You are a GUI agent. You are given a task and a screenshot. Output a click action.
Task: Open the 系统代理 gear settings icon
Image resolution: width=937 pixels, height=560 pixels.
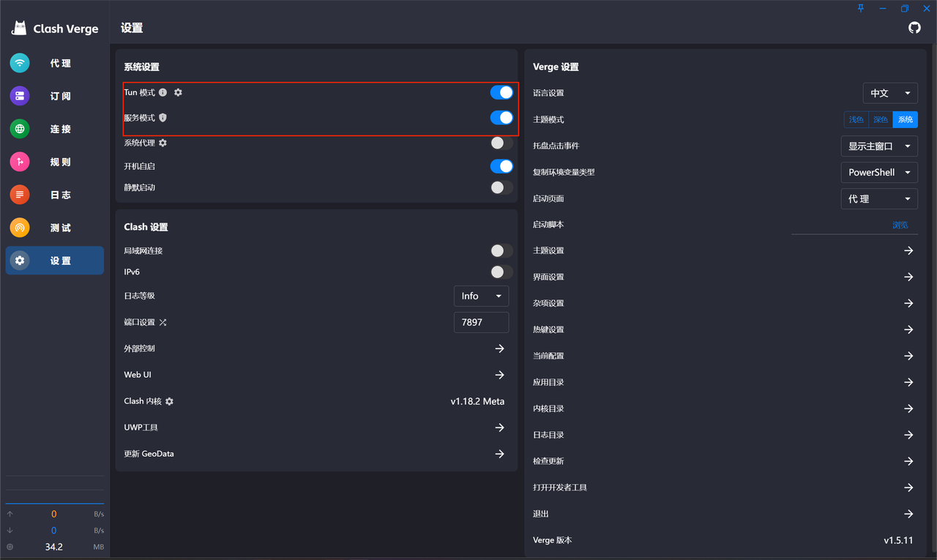tap(163, 143)
